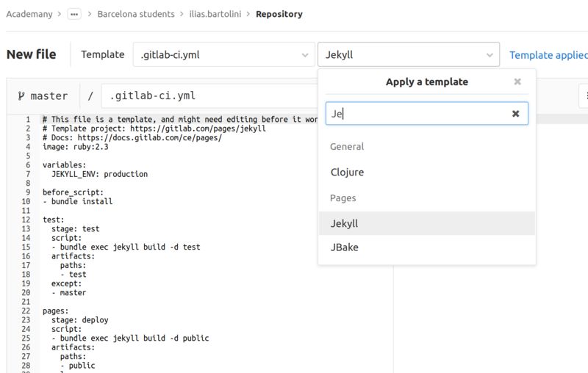The image size is (588, 373).
Task: Focus the template search input field
Action: coord(415,114)
